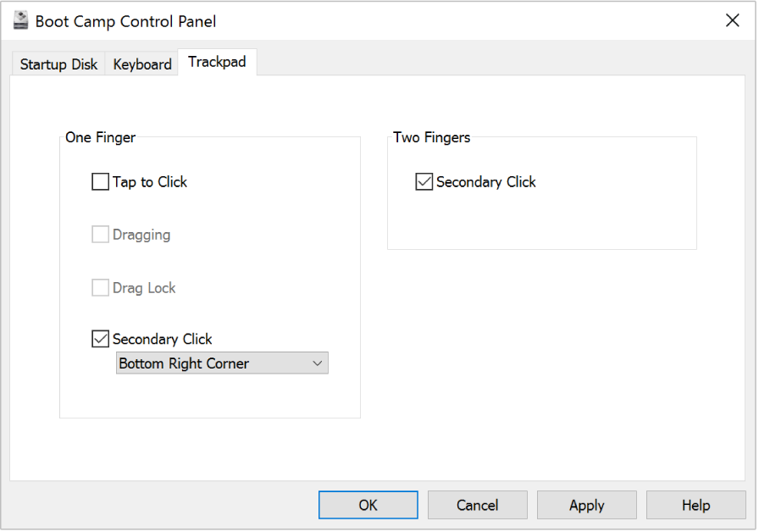Switch to the Startup Disk tab
This screenshot has width=759, height=532.
click(x=58, y=64)
